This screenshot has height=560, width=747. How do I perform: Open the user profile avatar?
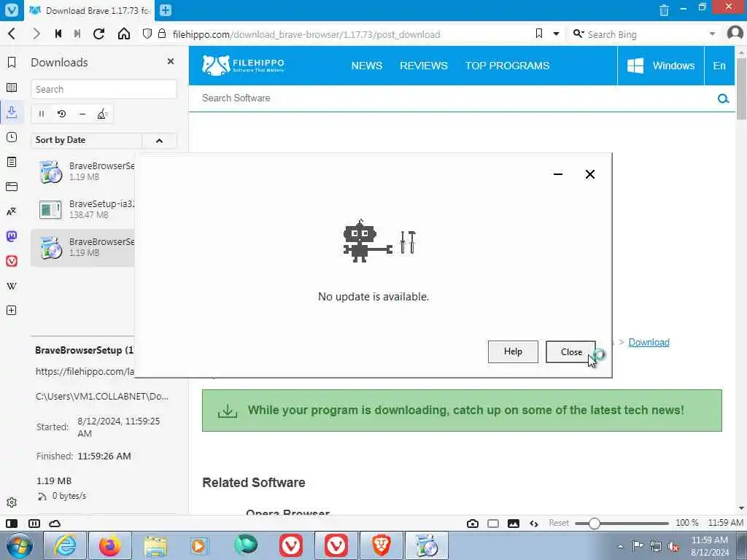click(735, 34)
